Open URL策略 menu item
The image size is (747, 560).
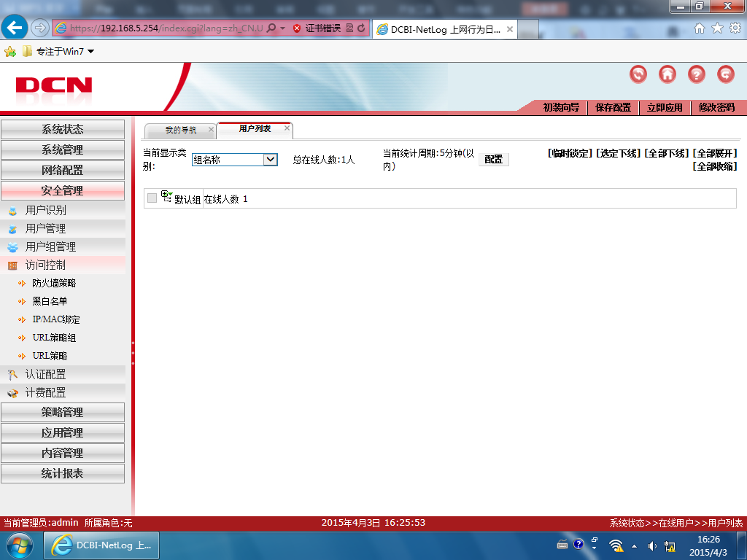coord(50,356)
